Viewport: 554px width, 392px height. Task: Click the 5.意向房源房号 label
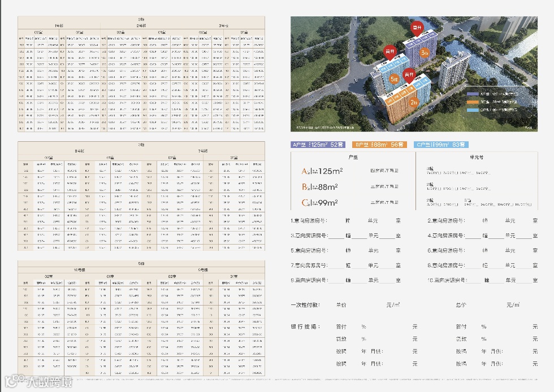[x=309, y=250]
